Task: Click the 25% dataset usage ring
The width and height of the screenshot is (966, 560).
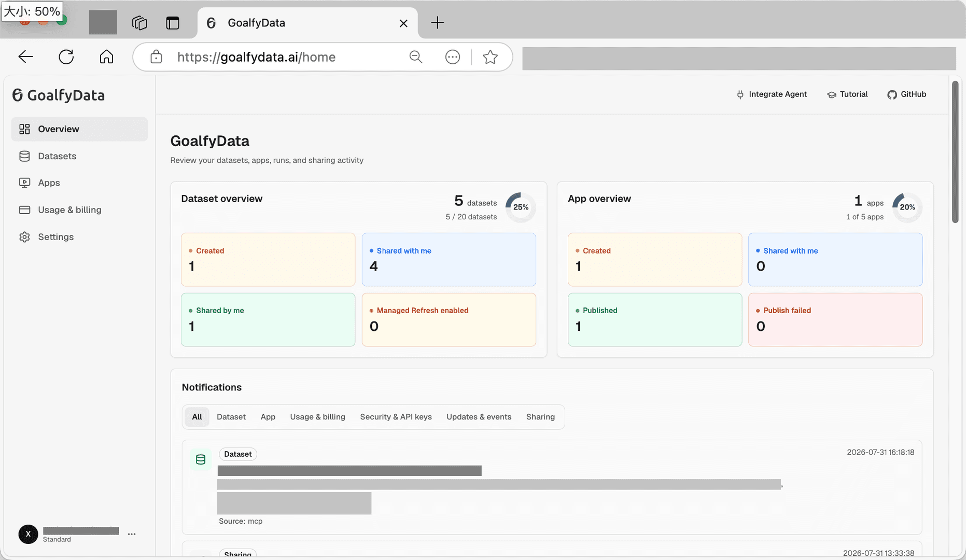Action: 521,207
